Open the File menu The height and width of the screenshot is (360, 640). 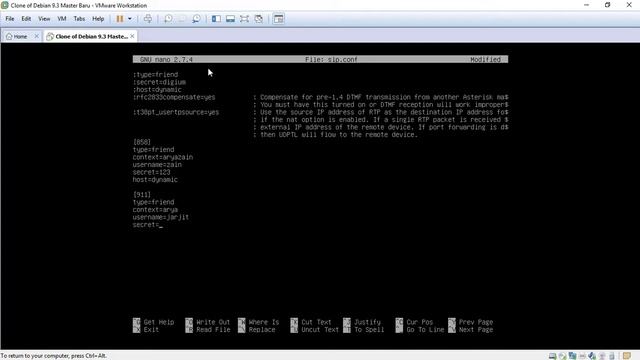[x=10, y=19]
